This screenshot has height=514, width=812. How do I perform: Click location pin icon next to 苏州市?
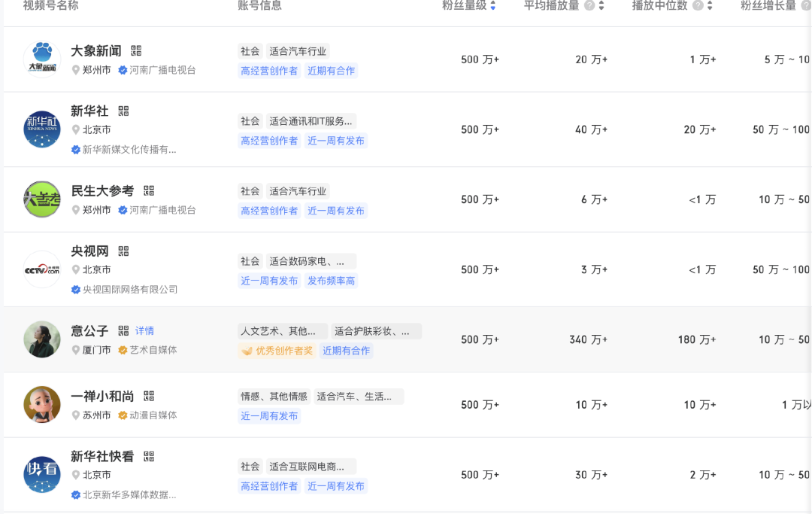click(x=76, y=415)
